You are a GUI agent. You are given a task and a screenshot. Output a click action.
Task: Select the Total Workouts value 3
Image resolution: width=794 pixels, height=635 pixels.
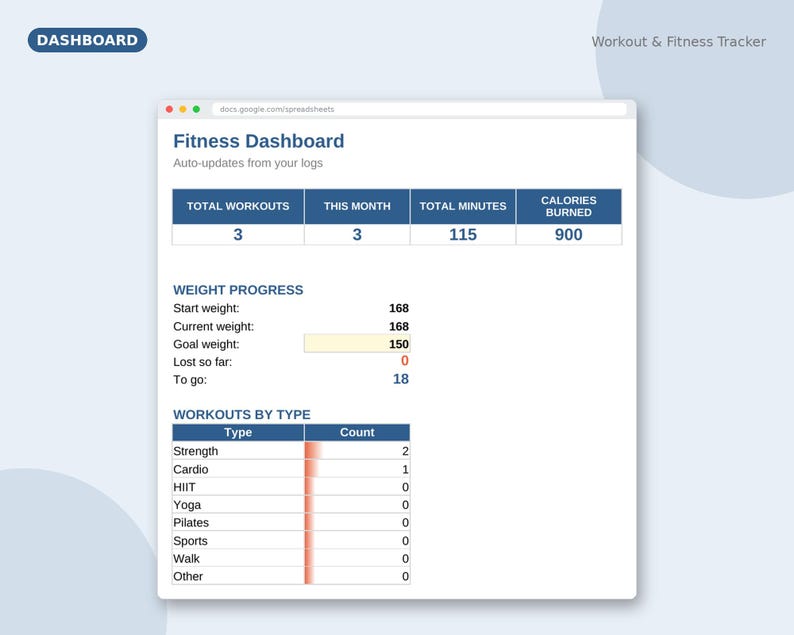coord(238,234)
